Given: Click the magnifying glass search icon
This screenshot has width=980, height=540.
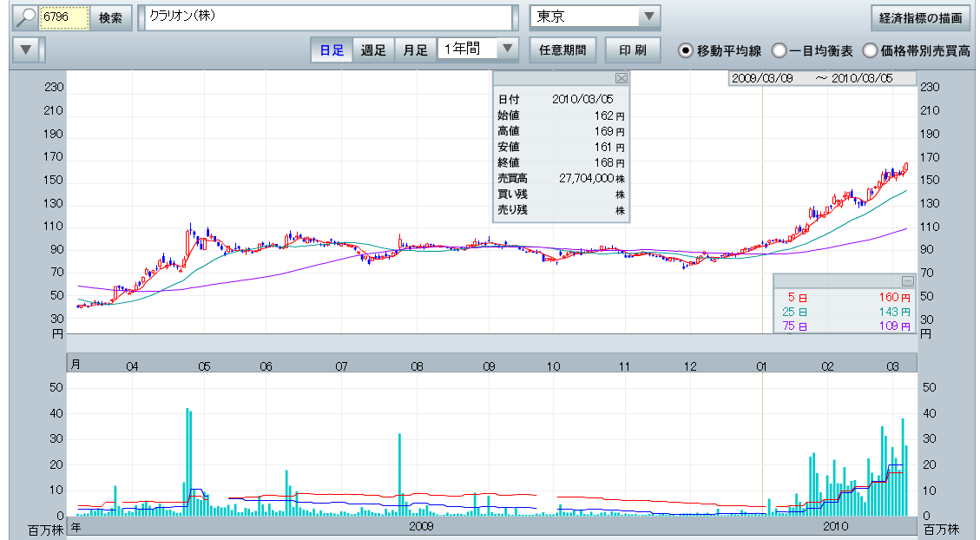Looking at the screenshot, I should click(x=26, y=17).
